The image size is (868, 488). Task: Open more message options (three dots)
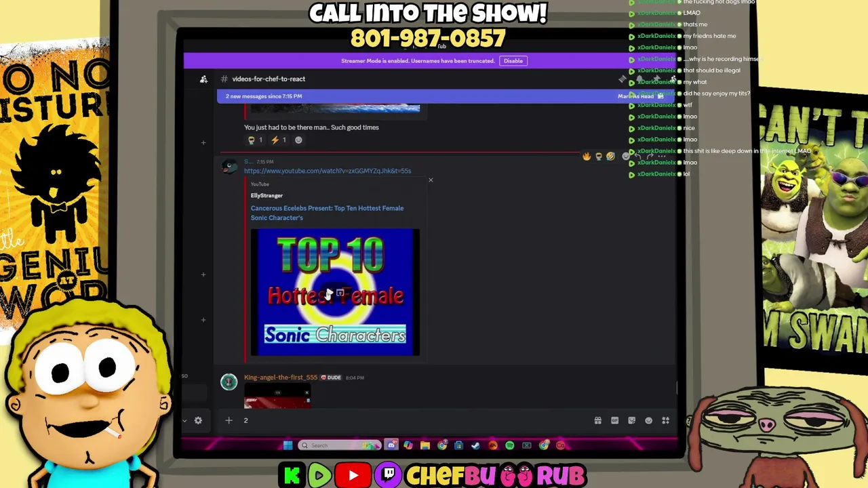[661, 157]
